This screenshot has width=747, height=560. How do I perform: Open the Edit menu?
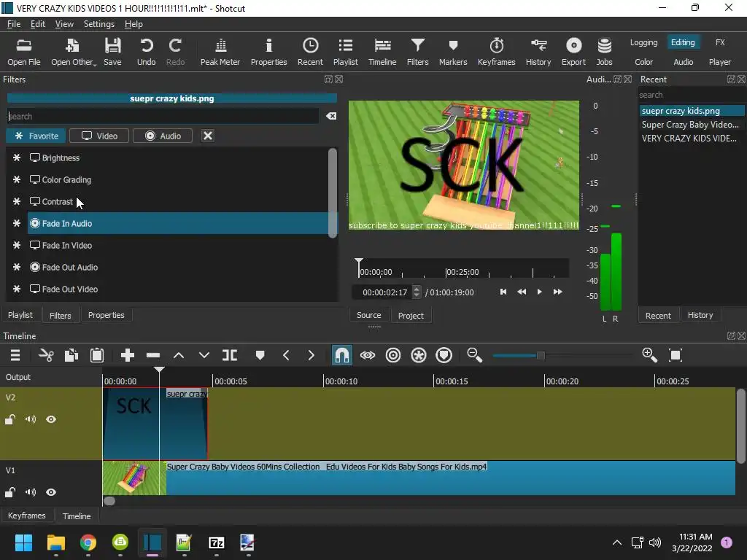pyautogui.click(x=38, y=24)
